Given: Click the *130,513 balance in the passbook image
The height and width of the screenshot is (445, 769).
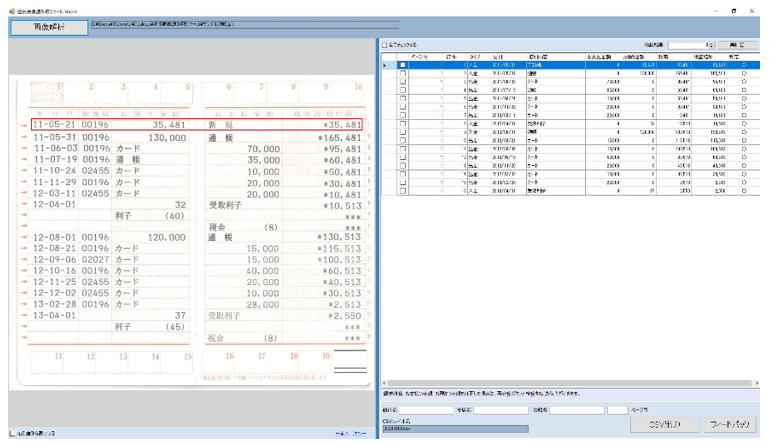Looking at the screenshot, I should click(x=339, y=237).
